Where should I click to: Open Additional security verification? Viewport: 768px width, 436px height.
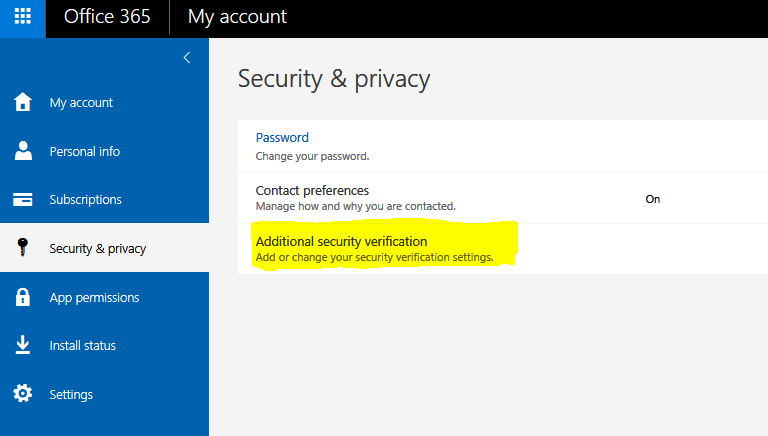point(341,241)
